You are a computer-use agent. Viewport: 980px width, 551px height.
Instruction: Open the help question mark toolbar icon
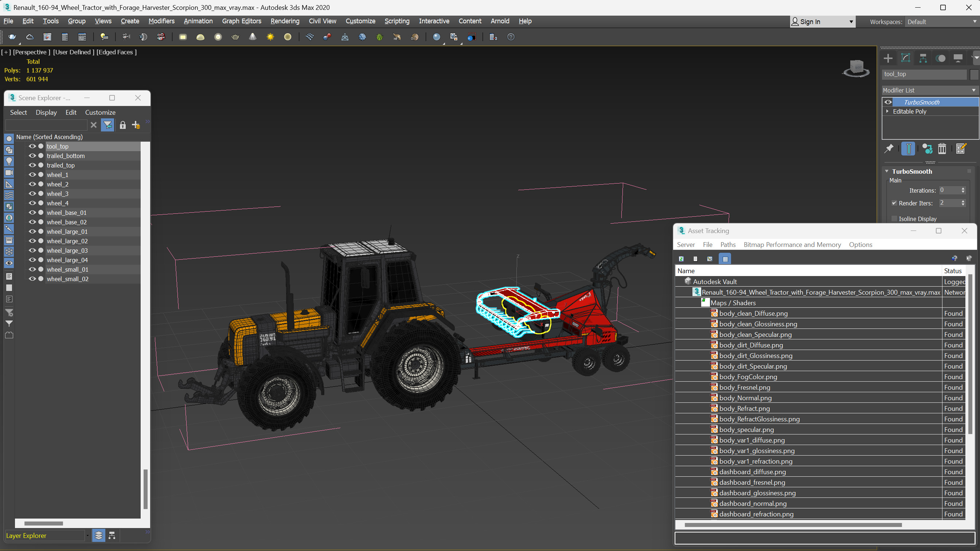[x=511, y=37]
